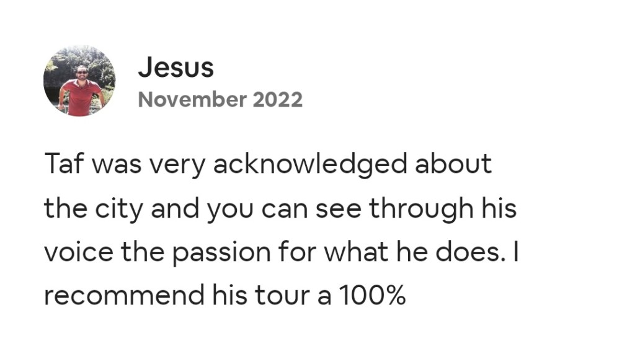The height and width of the screenshot is (364, 635).
Task: Select the word passion in the review
Action: [219, 253]
